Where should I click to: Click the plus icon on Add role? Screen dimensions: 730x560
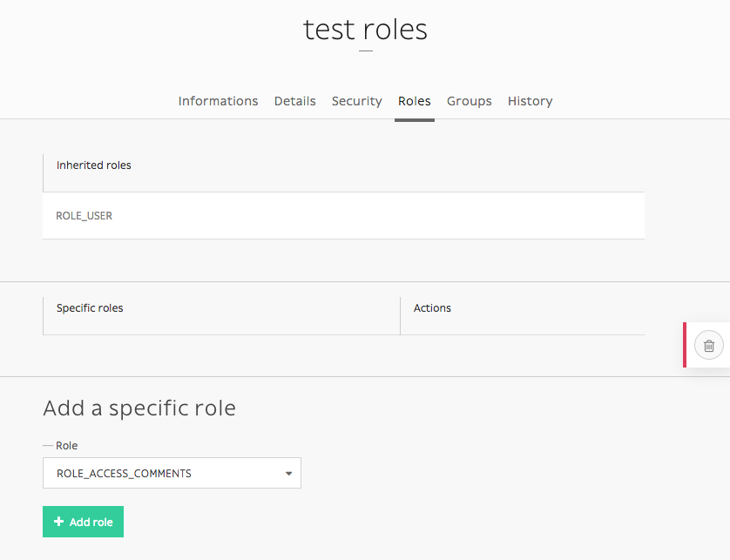coord(58,522)
